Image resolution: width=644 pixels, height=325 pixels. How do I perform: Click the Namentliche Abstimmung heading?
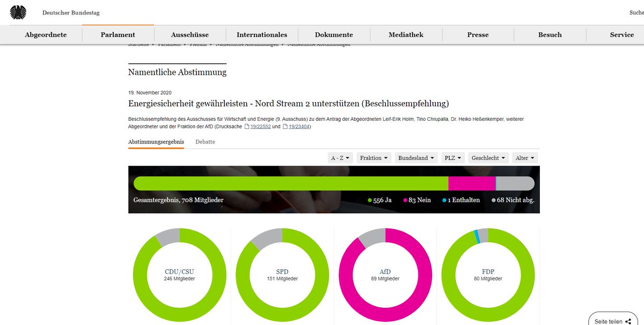coord(177,72)
